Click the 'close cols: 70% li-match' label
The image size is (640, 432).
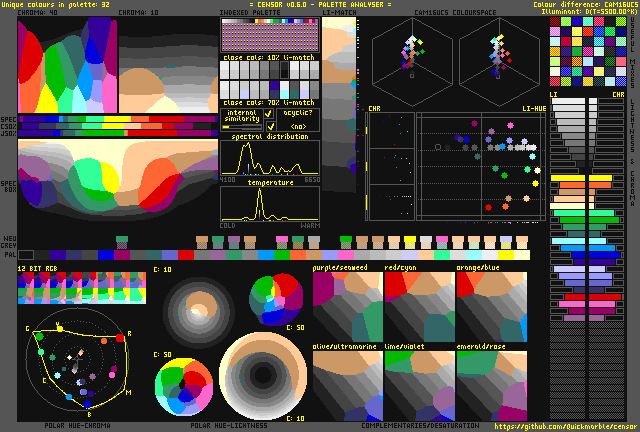(269, 102)
